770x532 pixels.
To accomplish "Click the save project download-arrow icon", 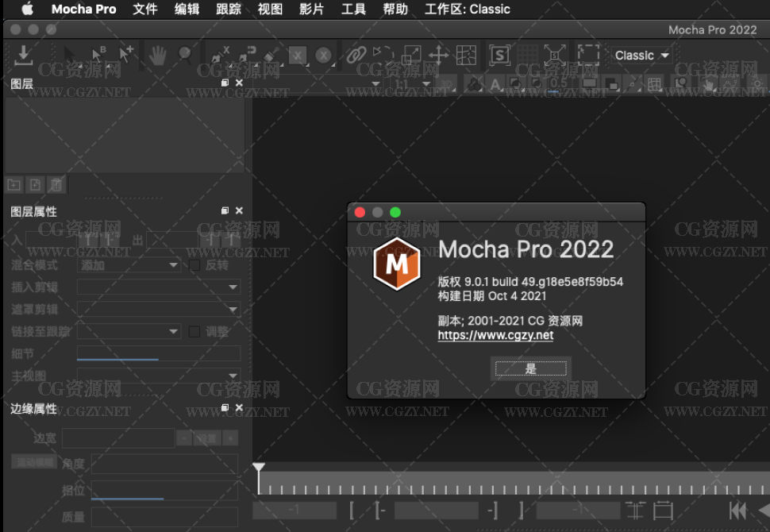I will (x=24, y=54).
